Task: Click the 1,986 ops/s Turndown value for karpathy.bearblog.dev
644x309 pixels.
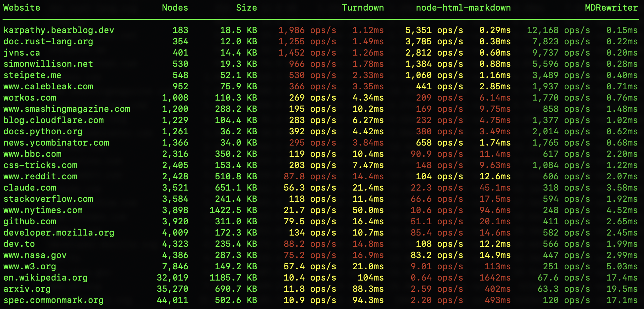Action: point(307,30)
